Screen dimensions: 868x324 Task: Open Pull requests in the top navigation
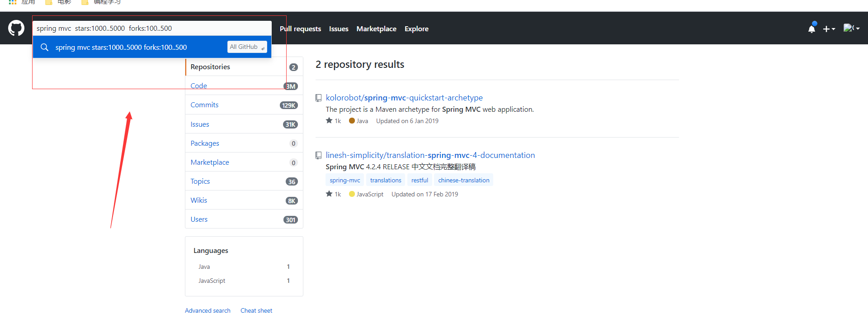[x=300, y=29]
